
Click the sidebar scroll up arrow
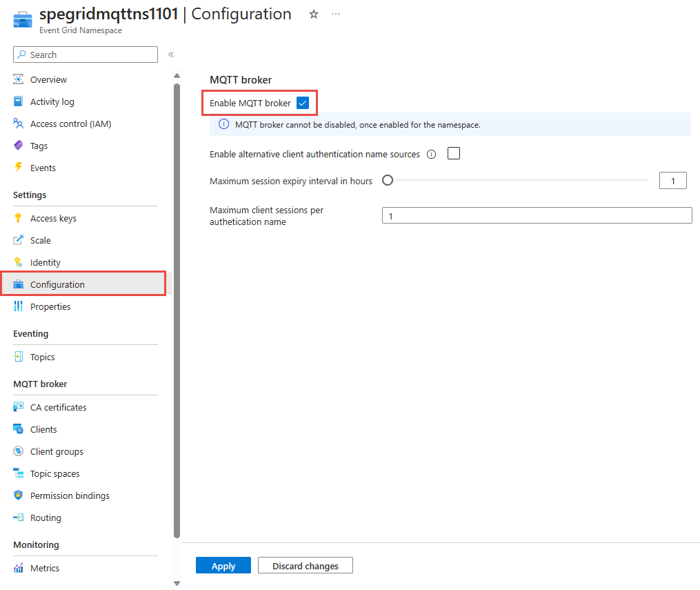coord(177,76)
